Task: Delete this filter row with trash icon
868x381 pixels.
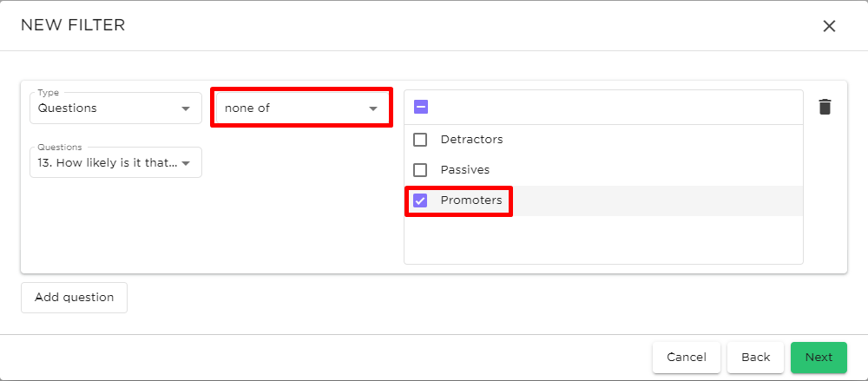Action: pos(825,107)
